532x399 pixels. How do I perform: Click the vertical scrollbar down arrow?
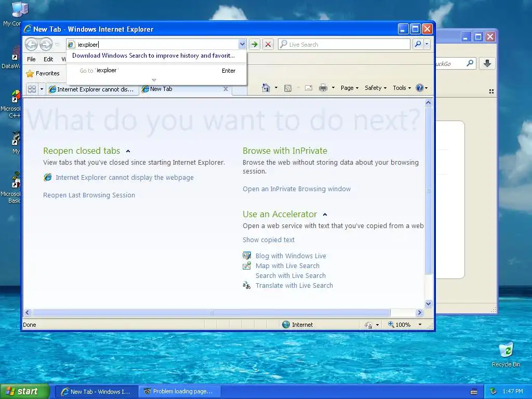click(428, 303)
